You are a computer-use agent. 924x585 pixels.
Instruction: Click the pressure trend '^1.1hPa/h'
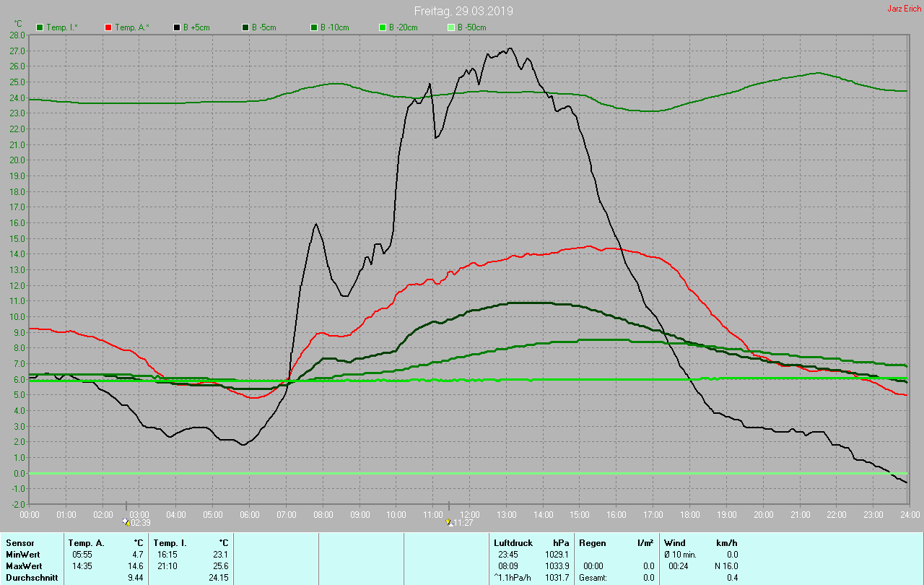point(511,577)
